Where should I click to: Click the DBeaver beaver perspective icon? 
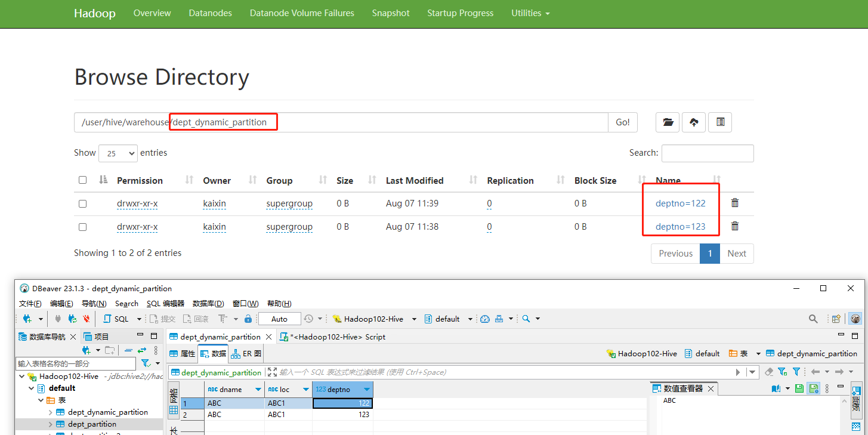[855, 319]
